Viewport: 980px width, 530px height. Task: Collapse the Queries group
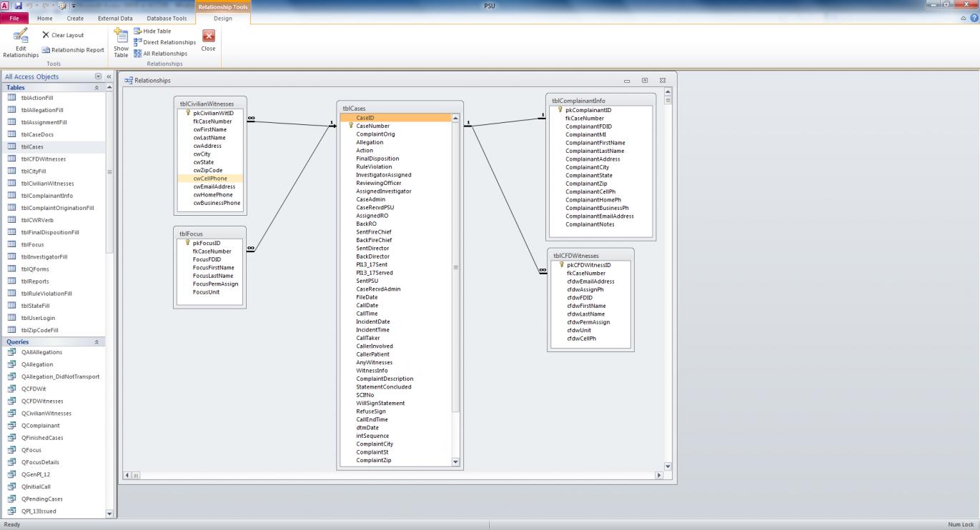pyautogui.click(x=97, y=342)
